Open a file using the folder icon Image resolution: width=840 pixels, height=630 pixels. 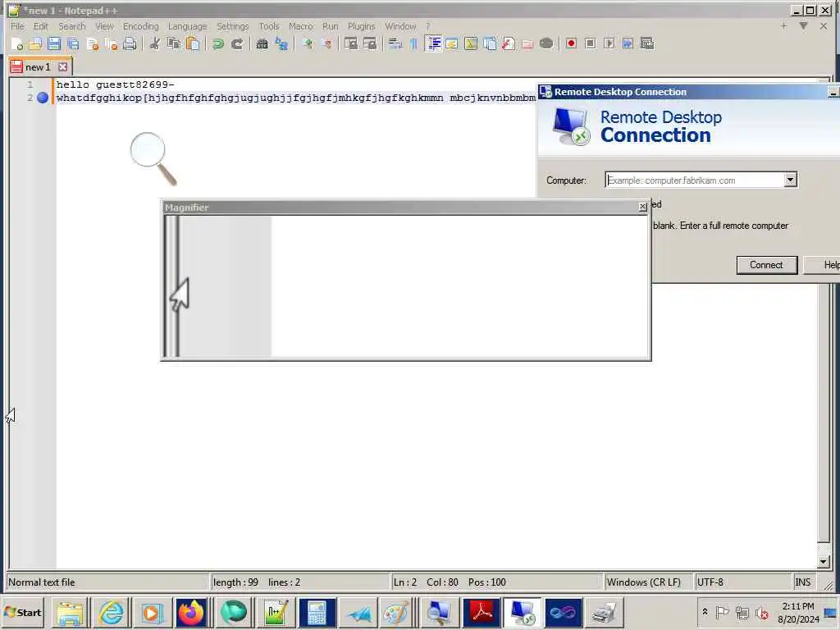pyautogui.click(x=35, y=44)
